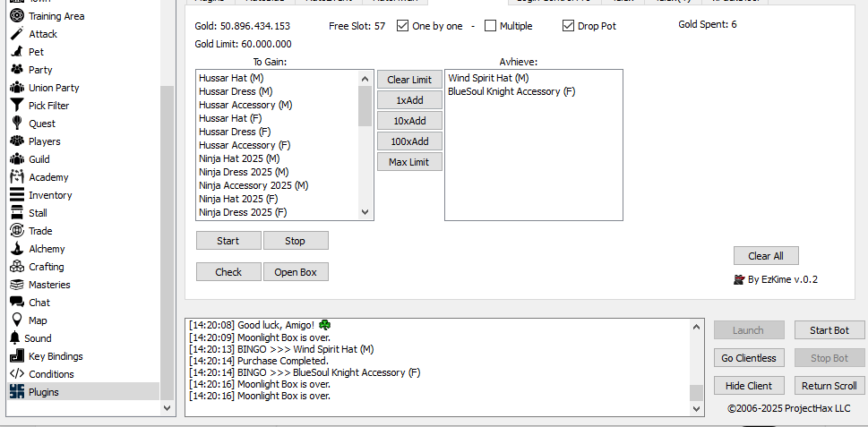Select the Map pin icon
Image resolution: width=868 pixels, height=427 pixels.
click(x=16, y=320)
